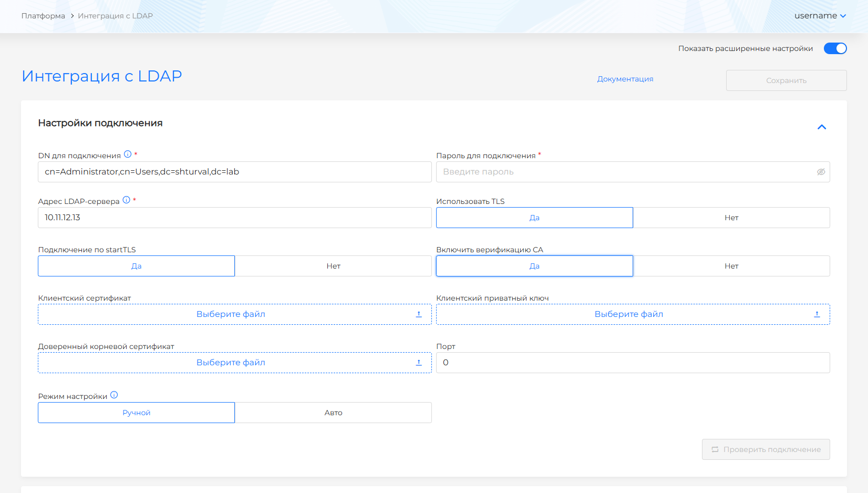This screenshot has height=493, width=868.
Task: Select Нет for Использовать TLS
Action: coord(731,218)
